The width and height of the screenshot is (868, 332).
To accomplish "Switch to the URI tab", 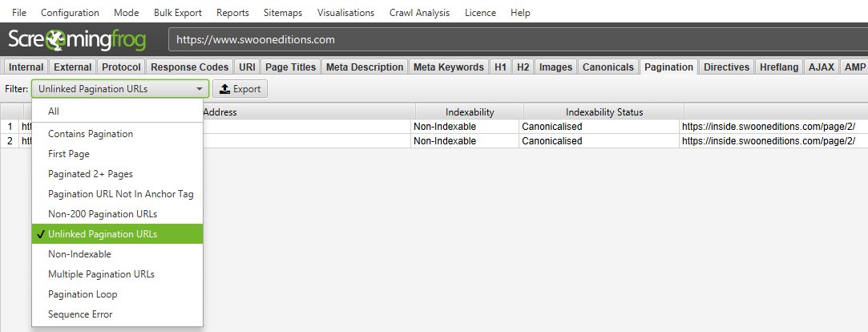I will point(247,67).
